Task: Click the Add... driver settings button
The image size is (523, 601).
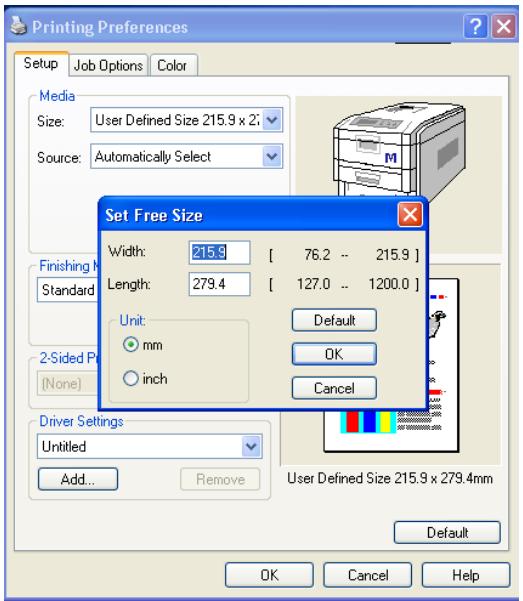Action: tap(78, 479)
